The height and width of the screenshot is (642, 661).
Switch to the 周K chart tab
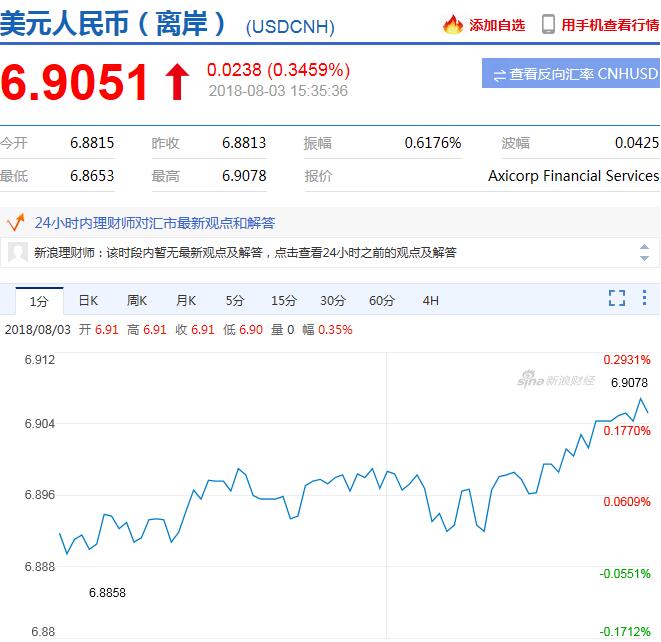(x=137, y=300)
